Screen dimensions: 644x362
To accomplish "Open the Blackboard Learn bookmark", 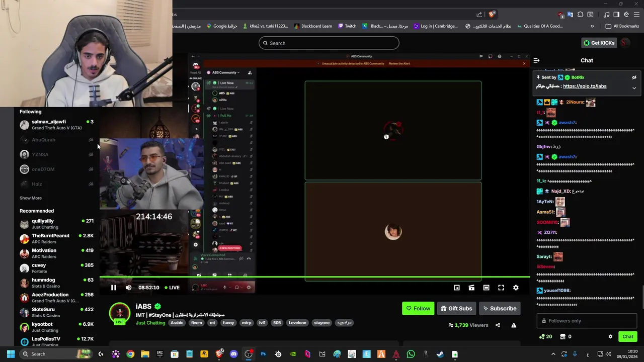I will click(313, 26).
